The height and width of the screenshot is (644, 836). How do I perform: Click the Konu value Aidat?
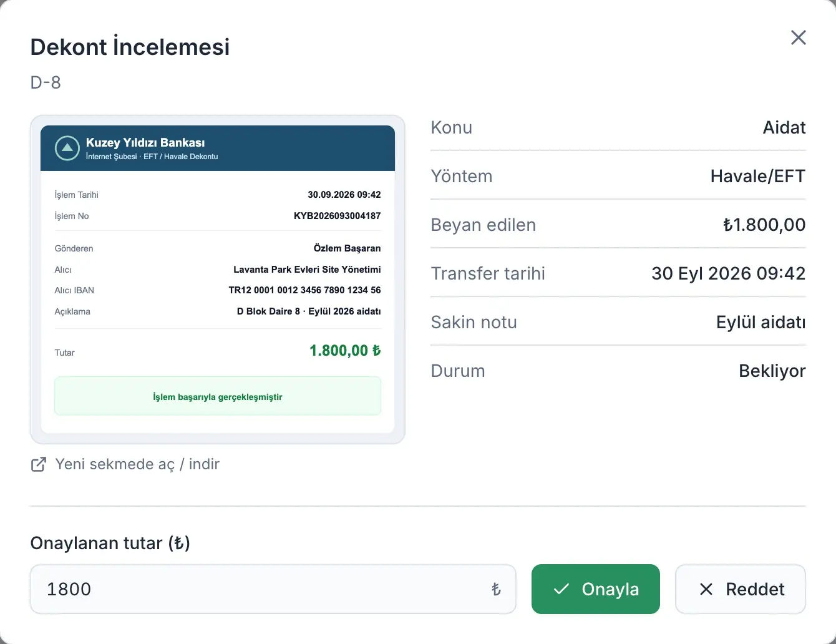pos(784,127)
